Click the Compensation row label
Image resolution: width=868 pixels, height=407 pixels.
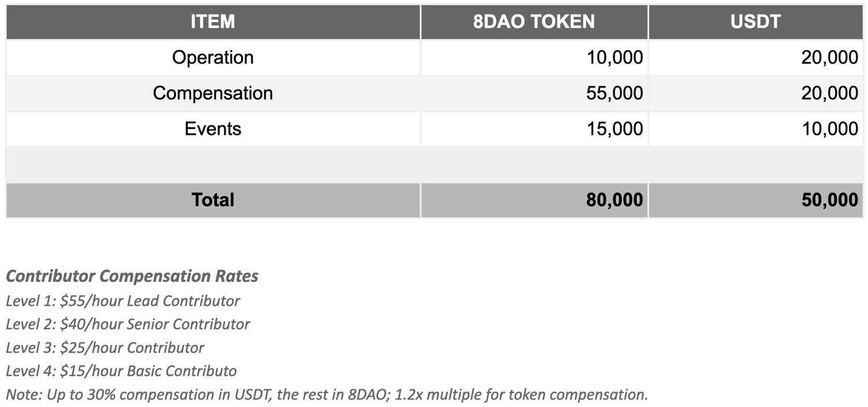[x=213, y=93]
